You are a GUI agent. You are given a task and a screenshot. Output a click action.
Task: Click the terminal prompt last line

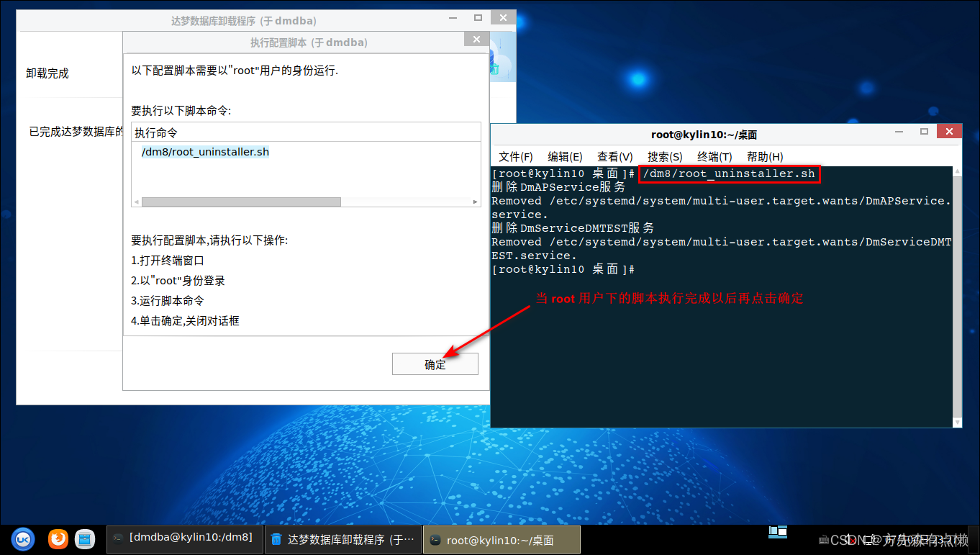(563, 269)
